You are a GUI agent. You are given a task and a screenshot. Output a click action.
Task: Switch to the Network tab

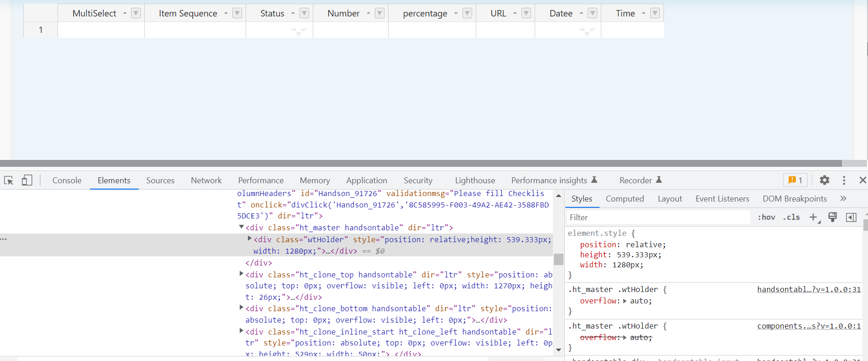(206, 180)
